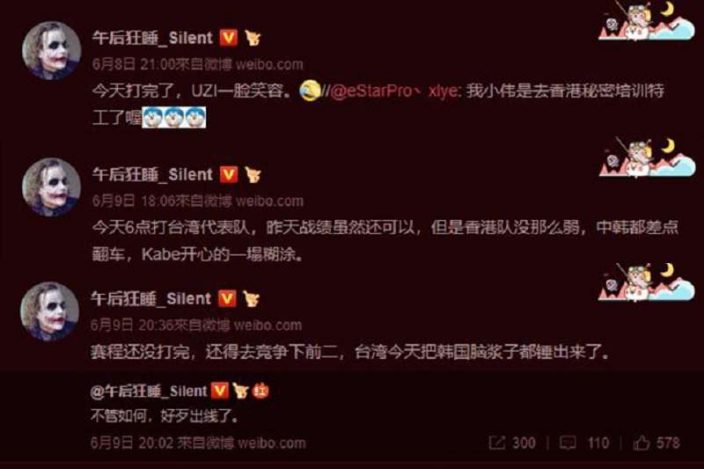Viewport: 704px width, 469px height.
Task: Click the verified badge on the 20:36 post
Action: click(x=227, y=298)
